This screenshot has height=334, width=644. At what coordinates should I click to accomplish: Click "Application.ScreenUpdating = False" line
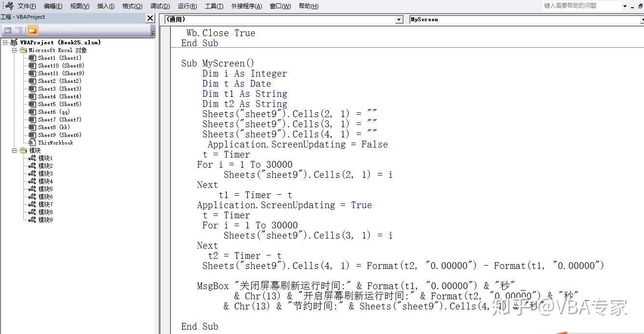297,144
